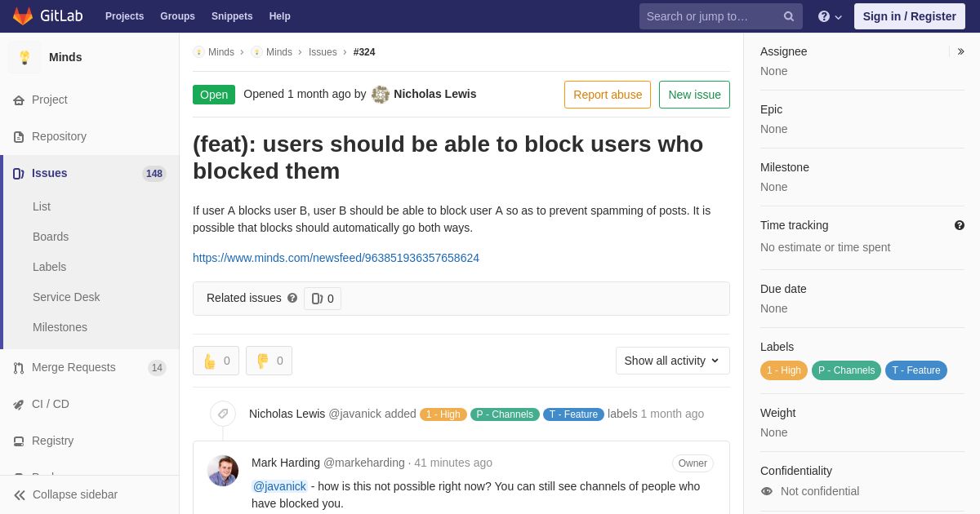Click the thumbs down reaction
This screenshot has width=980, height=514.
[269, 361]
